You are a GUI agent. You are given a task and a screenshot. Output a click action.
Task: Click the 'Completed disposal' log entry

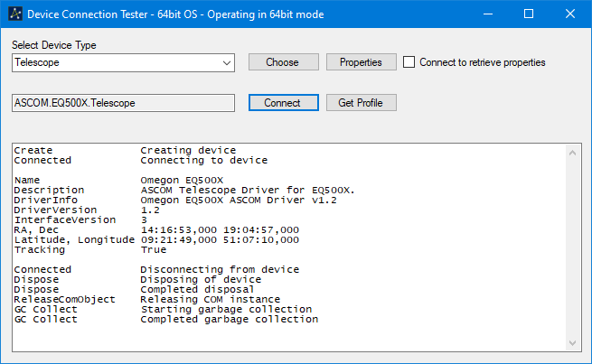pos(197,289)
